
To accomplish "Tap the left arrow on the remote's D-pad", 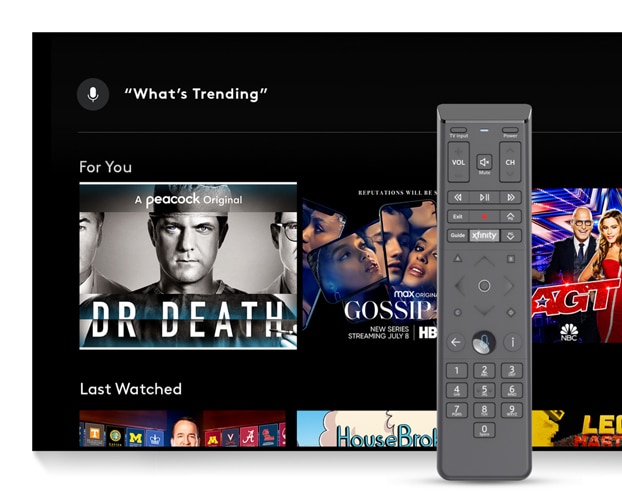I will [x=460, y=286].
